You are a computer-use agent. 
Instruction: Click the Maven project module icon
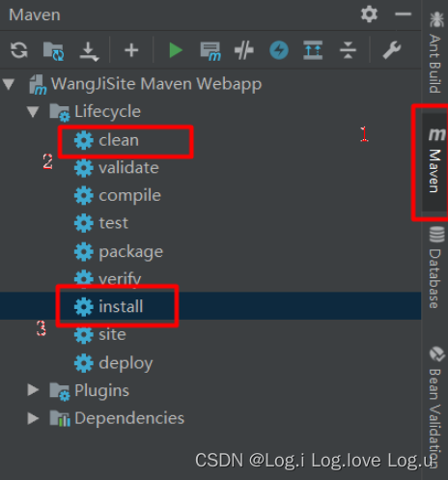38,85
